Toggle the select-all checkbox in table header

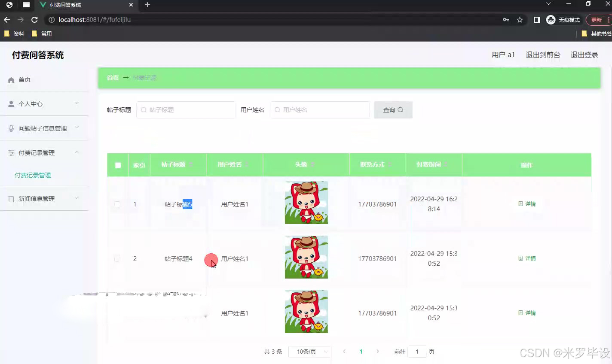point(117,164)
